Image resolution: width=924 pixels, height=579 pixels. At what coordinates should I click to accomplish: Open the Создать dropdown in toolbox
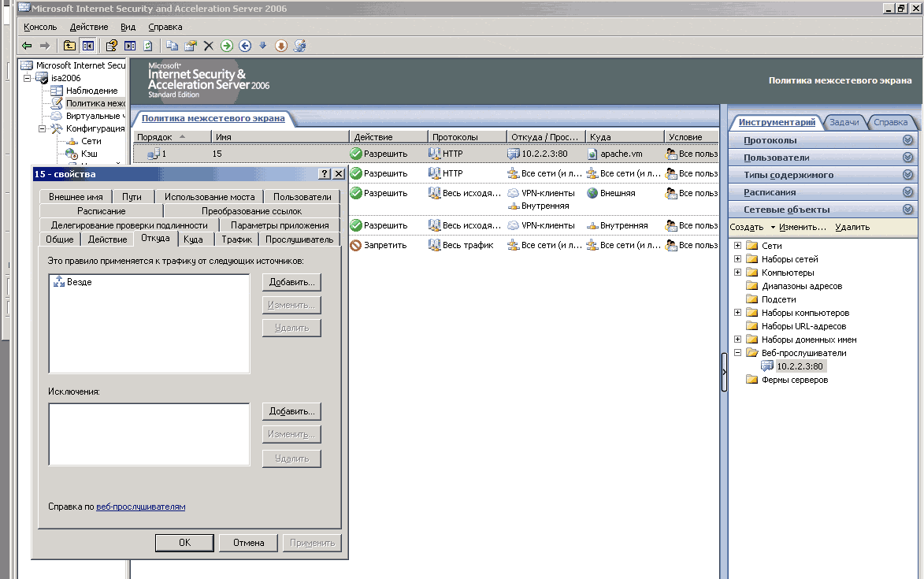pos(752,227)
